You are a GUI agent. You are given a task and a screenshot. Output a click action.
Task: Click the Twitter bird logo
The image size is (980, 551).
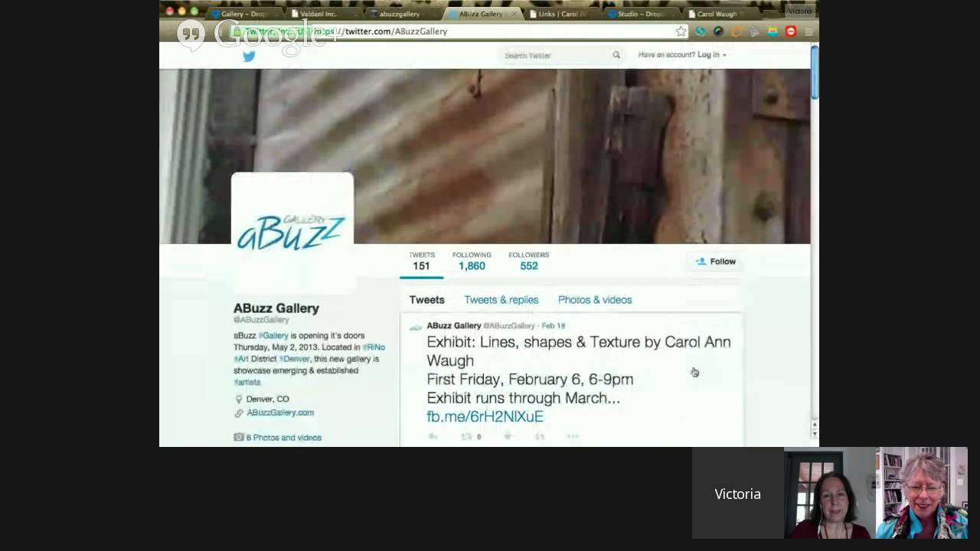coord(249,56)
